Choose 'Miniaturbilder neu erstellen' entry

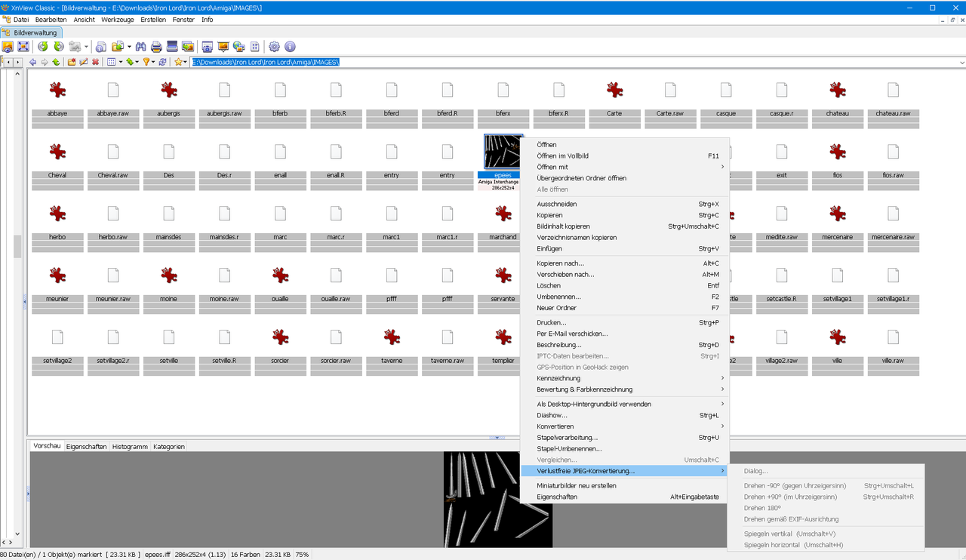[x=624, y=485]
